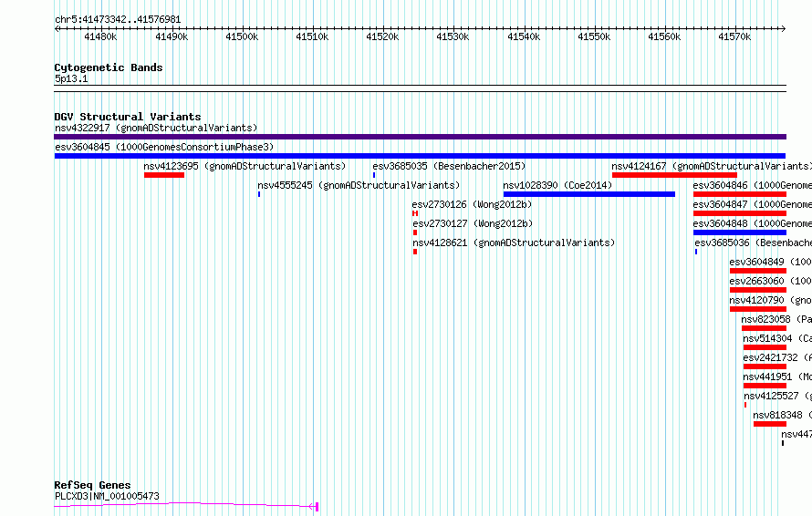
Task: Click the ruler's left-pointing arrow end
Action: coord(57,29)
